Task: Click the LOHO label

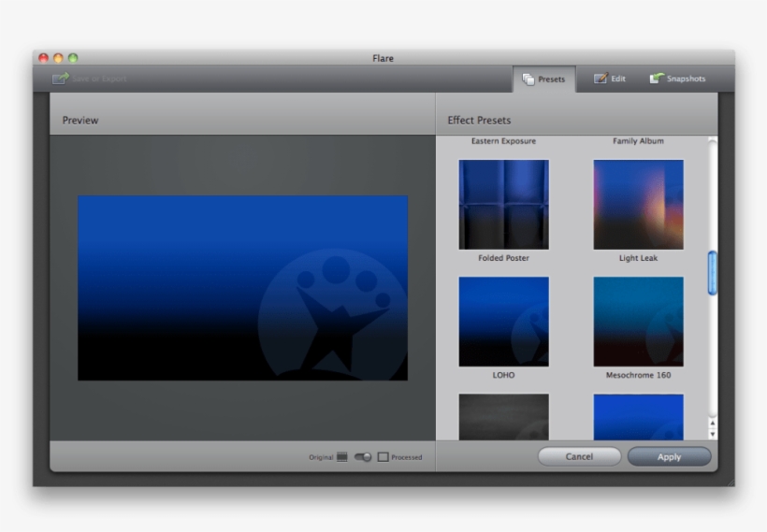Action: tap(504, 375)
